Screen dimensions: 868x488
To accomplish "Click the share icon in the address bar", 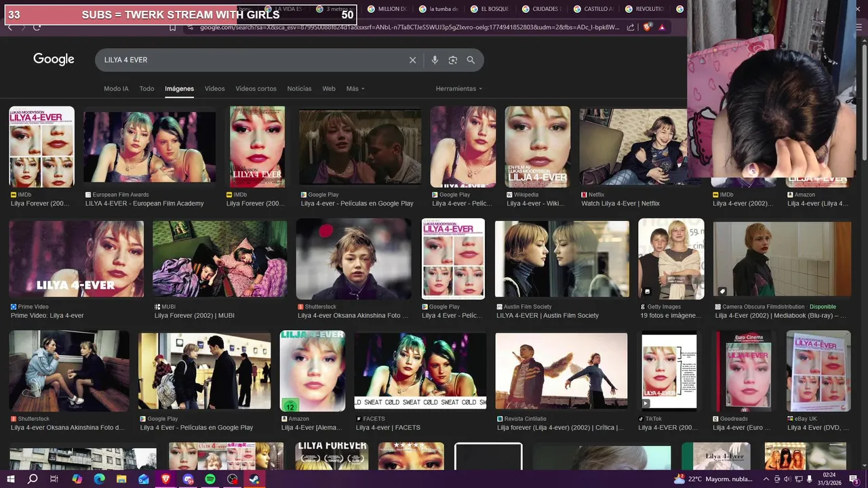I will [x=631, y=27].
